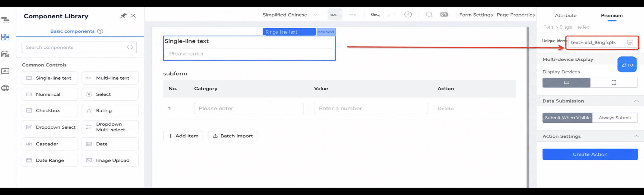
Task: Click the history clock icon
Action: click(408, 14)
